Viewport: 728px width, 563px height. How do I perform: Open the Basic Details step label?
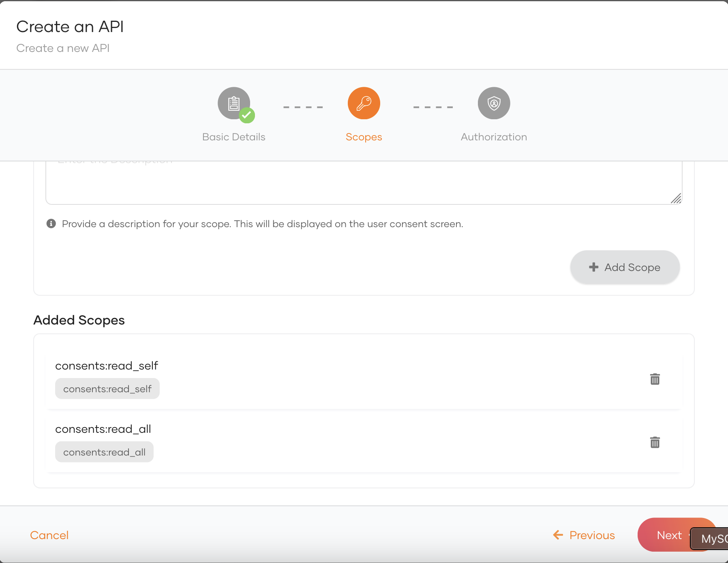233,137
